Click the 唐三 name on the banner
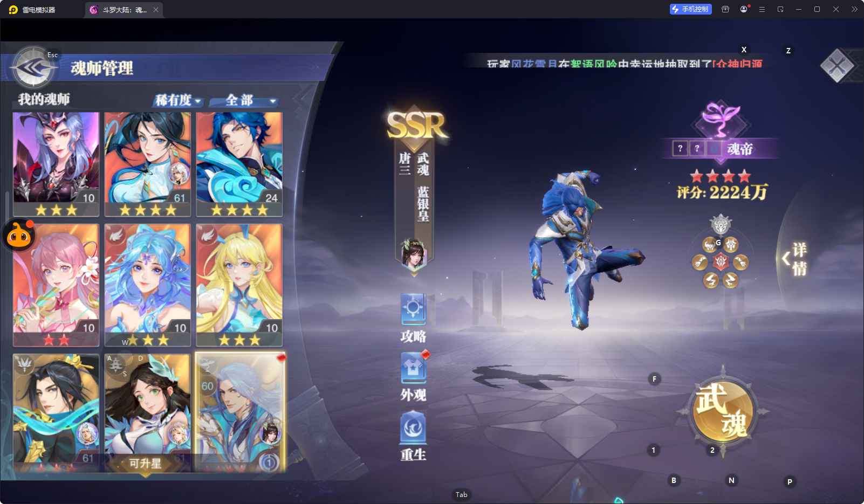 click(404, 164)
